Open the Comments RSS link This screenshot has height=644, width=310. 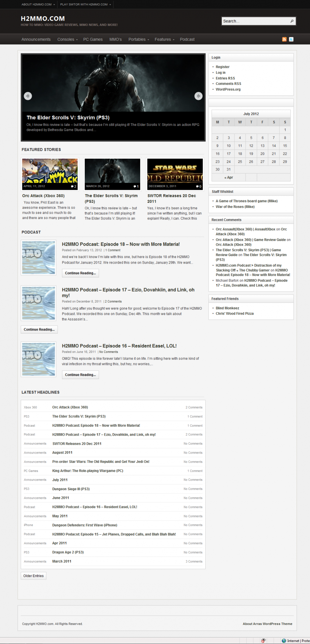click(228, 84)
